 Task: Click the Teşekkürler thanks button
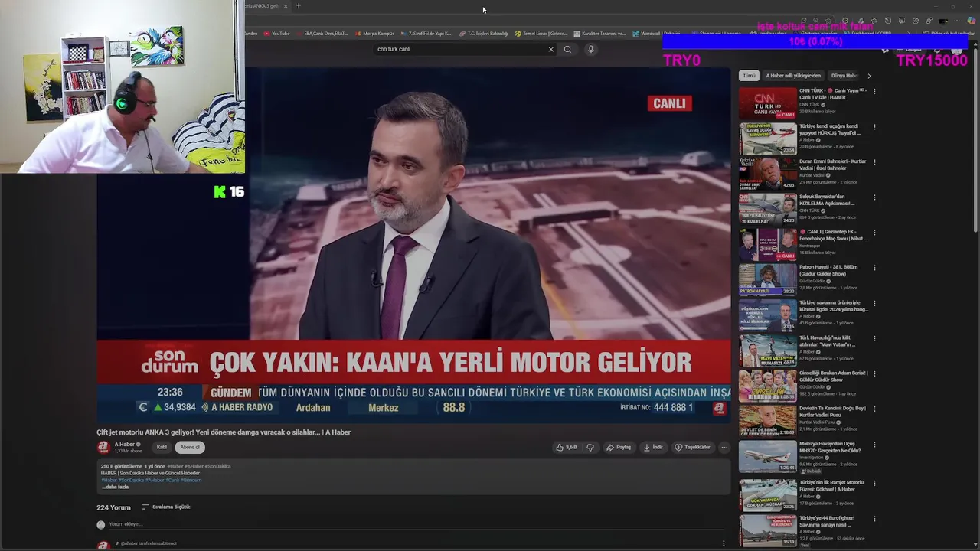[692, 447]
